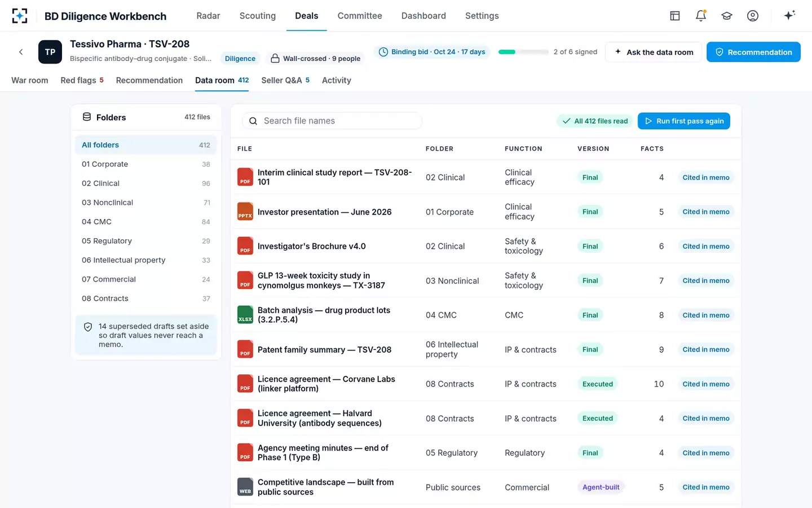Switch to the Seller Q&A tab
Screen dimensions: 812x508
pyautogui.click(x=285, y=80)
